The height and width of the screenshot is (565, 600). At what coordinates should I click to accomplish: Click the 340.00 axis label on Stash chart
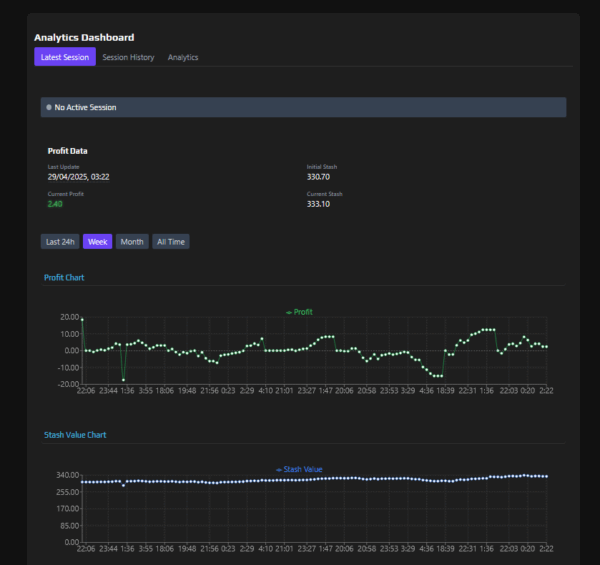pyautogui.click(x=68, y=475)
